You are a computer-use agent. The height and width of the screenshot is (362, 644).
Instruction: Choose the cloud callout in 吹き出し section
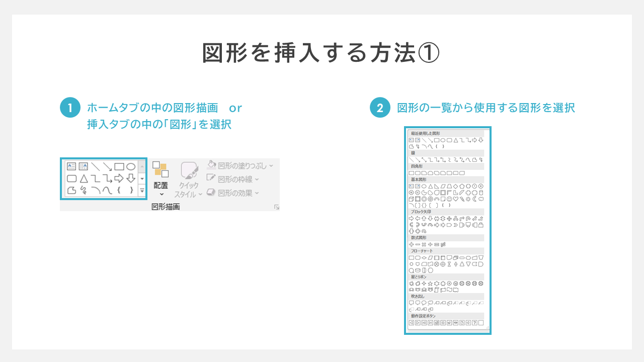pyautogui.click(x=430, y=303)
